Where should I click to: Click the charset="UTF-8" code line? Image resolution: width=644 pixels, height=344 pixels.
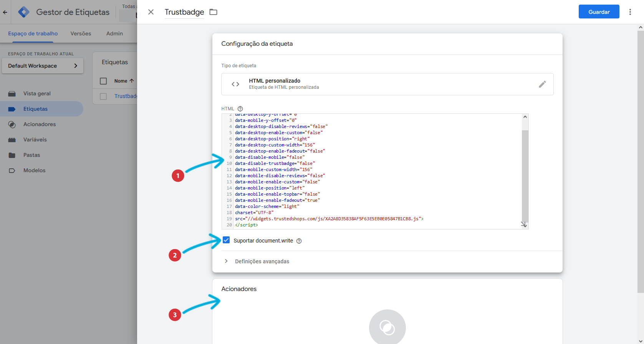coord(254,213)
